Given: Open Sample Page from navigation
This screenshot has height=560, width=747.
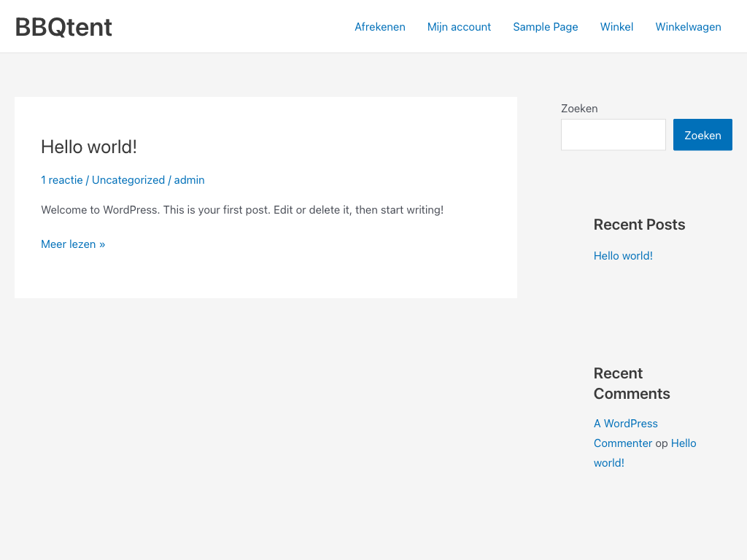Looking at the screenshot, I should (545, 27).
